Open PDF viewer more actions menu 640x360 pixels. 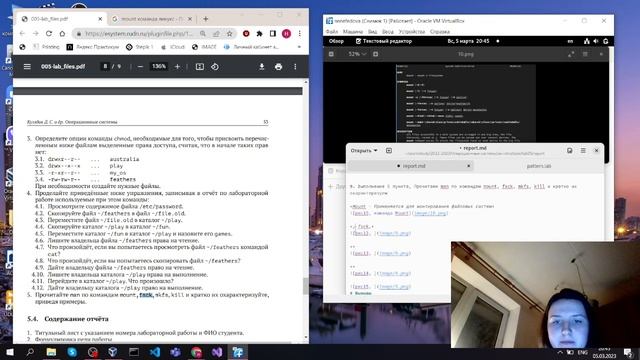[x=295, y=67]
